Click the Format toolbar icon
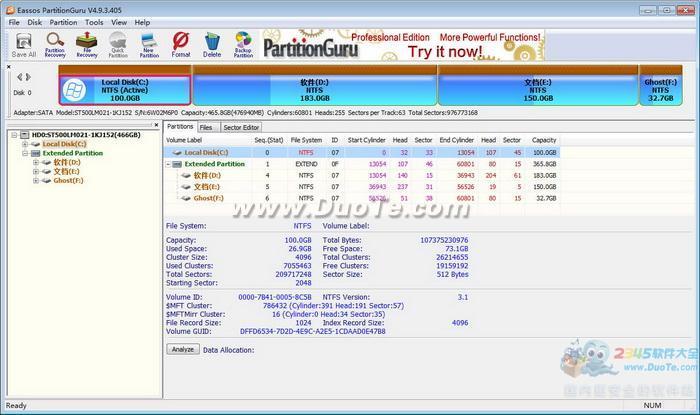 (x=181, y=45)
